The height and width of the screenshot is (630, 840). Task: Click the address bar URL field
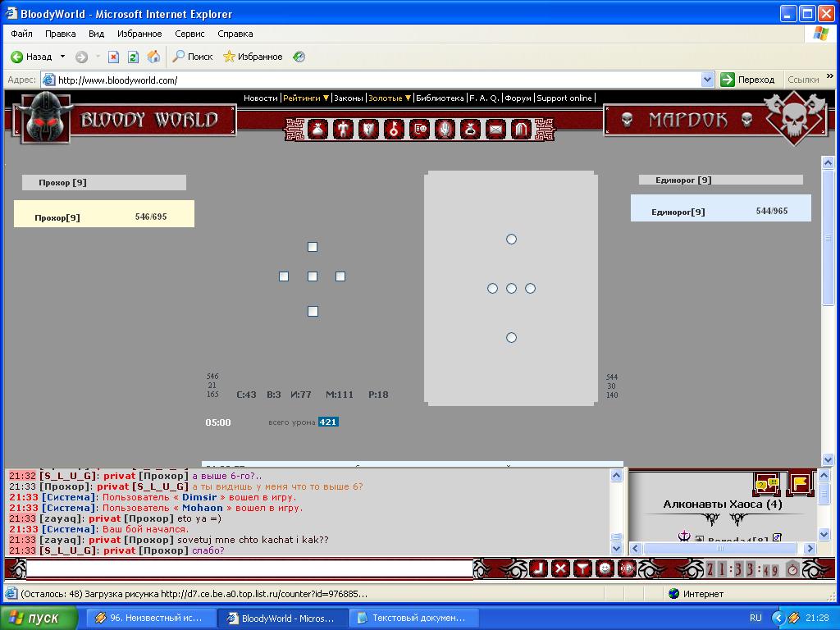371,80
